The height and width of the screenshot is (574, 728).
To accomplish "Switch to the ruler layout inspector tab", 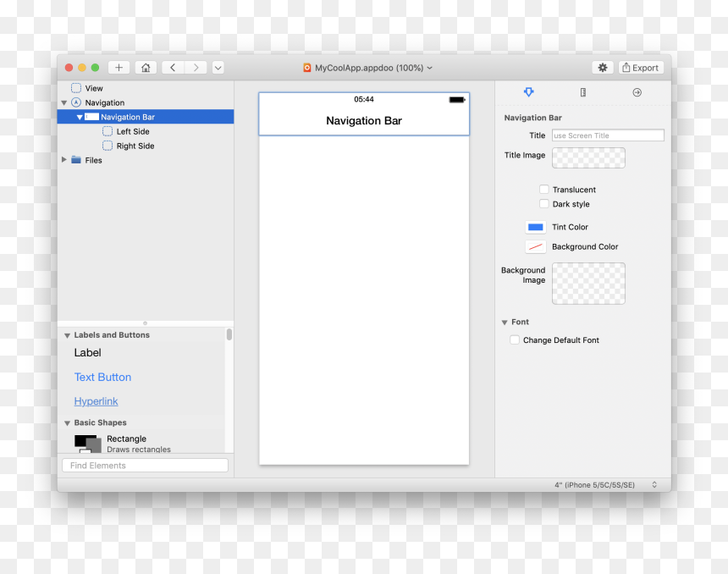I will [583, 92].
